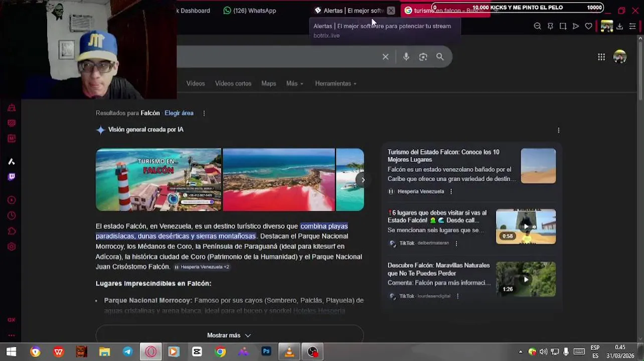Open Telegram from the taskbar
Screen dimensions: 644x361
(x=127, y=351)
